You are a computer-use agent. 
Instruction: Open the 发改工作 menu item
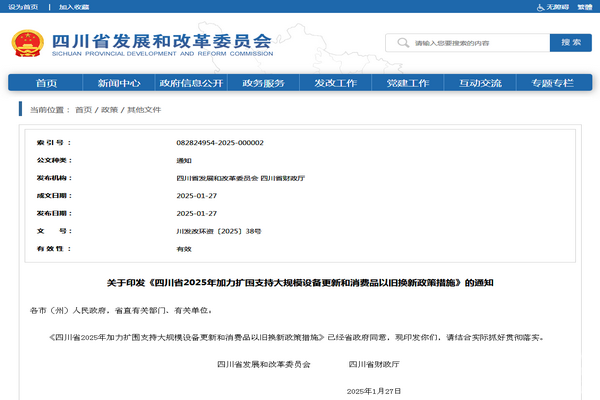[335, 83]
